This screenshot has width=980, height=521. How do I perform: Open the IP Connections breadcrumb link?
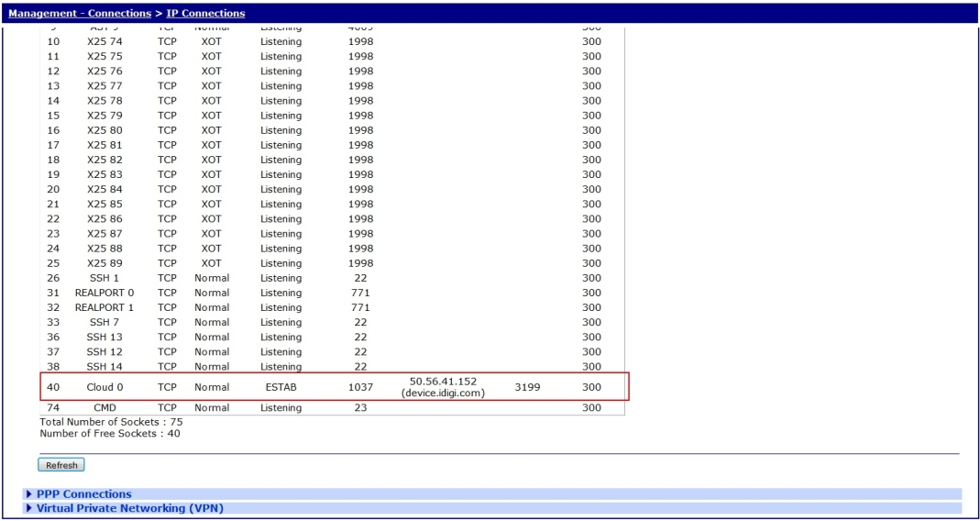[x=206, y=14]
